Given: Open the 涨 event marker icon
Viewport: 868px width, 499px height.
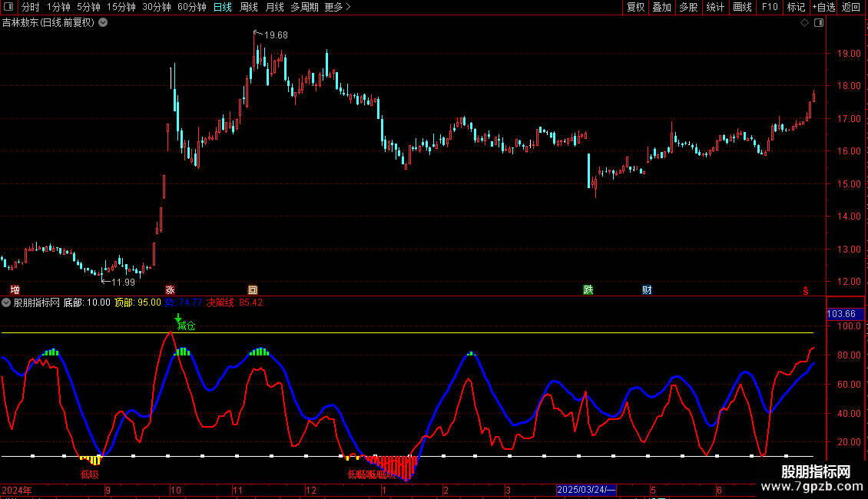Looking at the screenshot, I should pos(170,290).
